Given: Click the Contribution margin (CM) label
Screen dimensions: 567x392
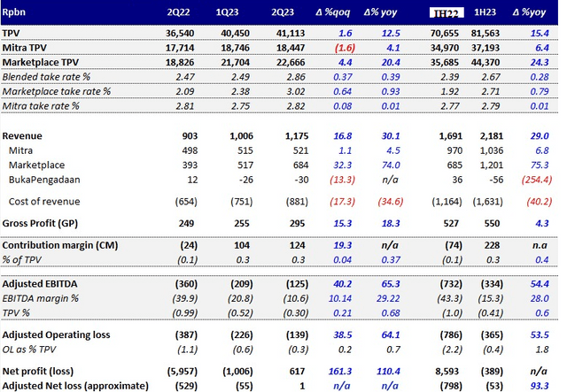Looking at the screenshot, I should [x=58, y=243].
